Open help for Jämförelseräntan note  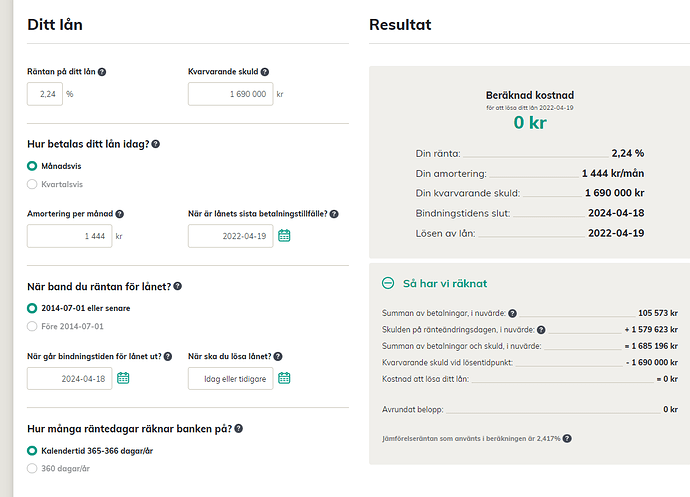(x=567, y=438)
